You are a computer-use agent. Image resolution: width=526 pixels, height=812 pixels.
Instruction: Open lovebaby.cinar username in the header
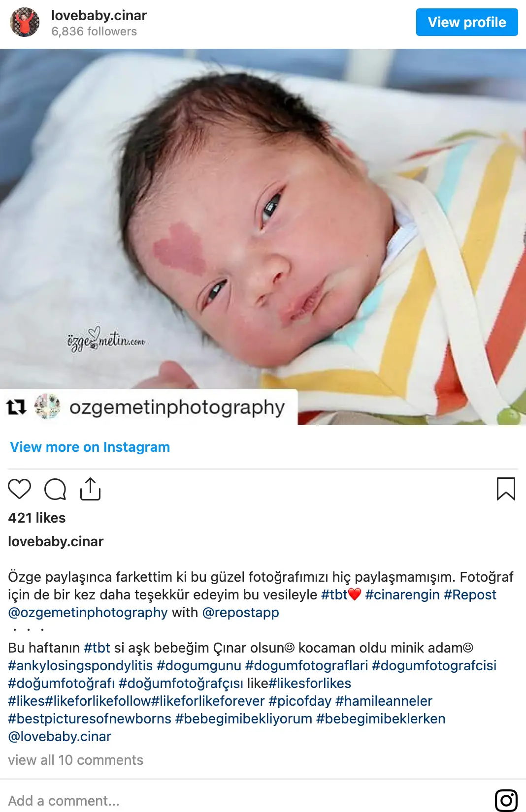click(x=99, y=15)
